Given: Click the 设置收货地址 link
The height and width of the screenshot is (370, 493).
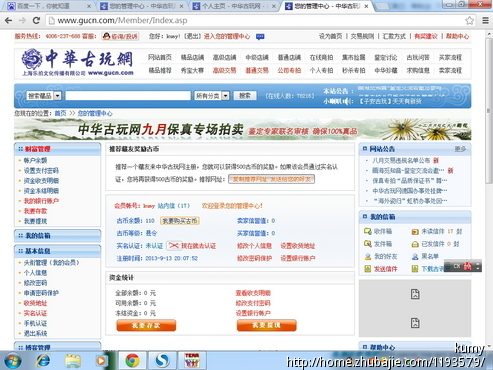Looking at the screenshot, I should click(298, 246).
